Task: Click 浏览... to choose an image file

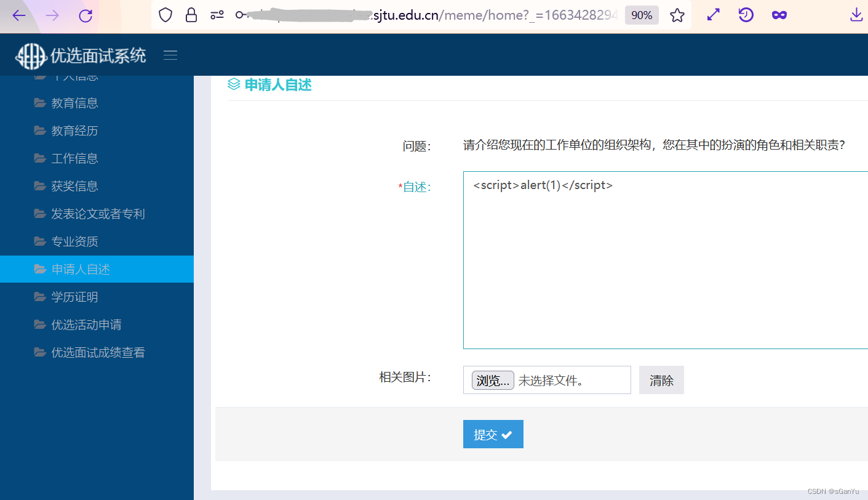Action: 493,380
